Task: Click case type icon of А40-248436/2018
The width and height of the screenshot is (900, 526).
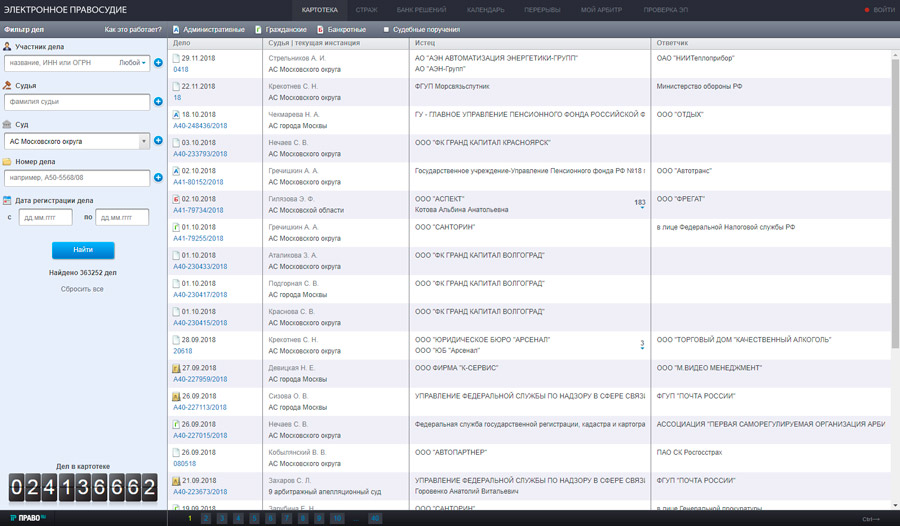Action: pos(176,114)
